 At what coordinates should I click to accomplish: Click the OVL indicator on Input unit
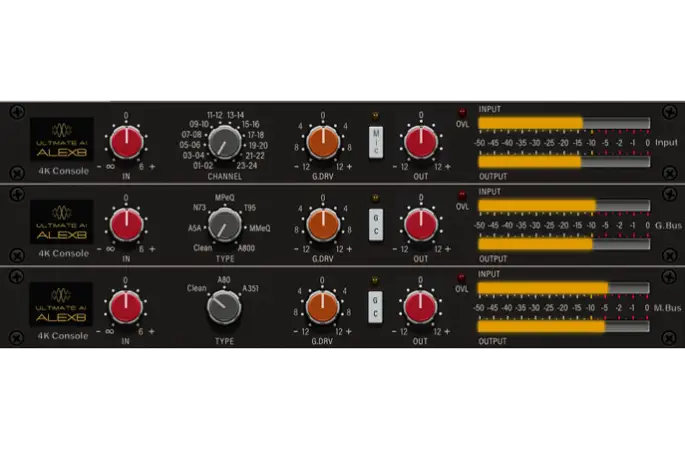462,113
